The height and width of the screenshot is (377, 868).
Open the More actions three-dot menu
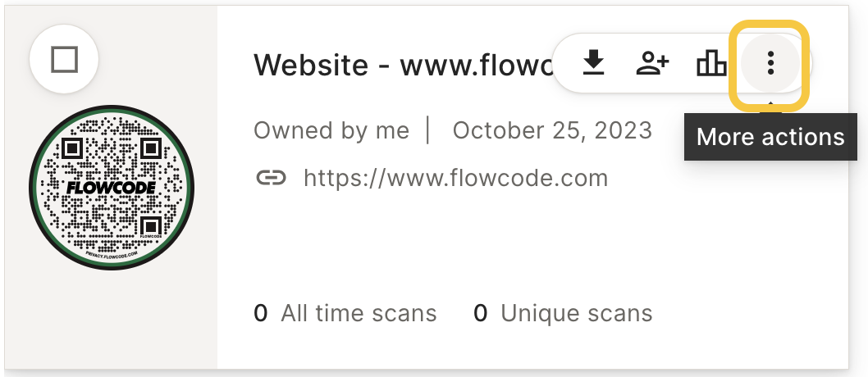[x=770, y=63]
